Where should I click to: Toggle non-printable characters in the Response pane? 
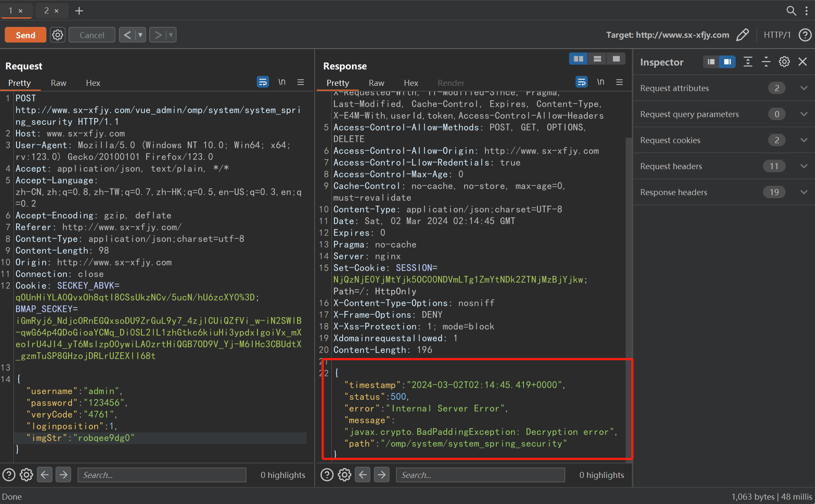(601, 82)
